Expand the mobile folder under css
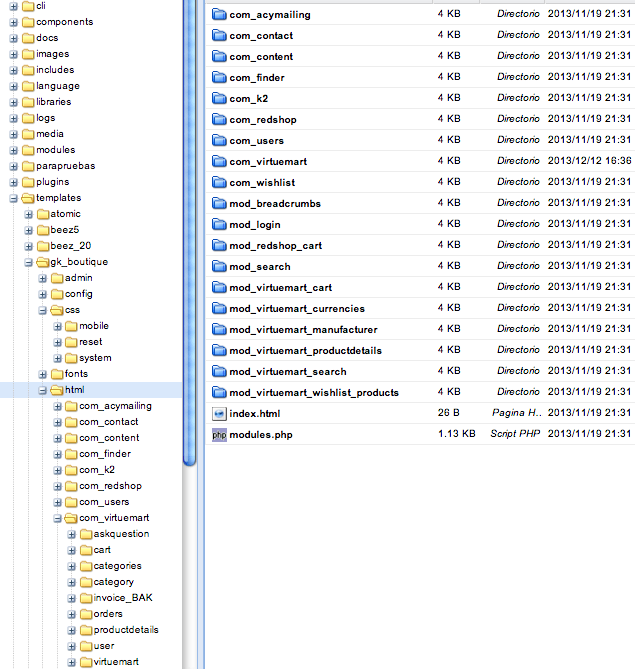635x669 pixels. [x=58, y=326]
